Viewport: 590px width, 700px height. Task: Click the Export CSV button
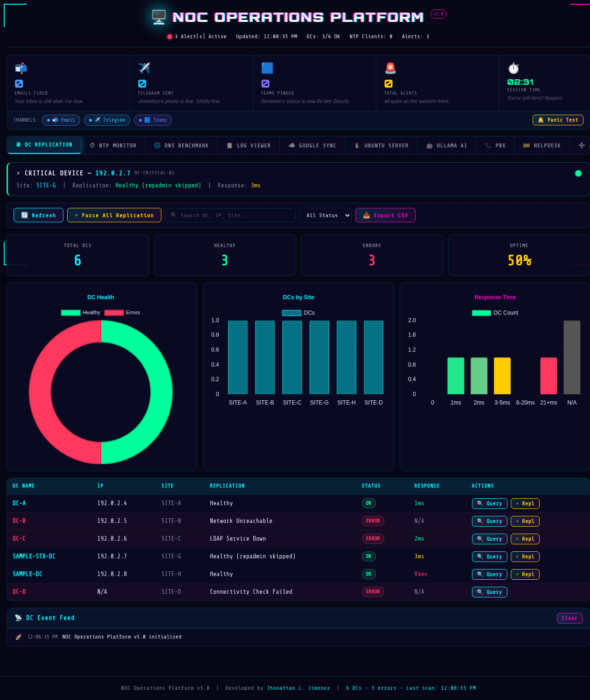pyautogui.click(x=385, y=215)
